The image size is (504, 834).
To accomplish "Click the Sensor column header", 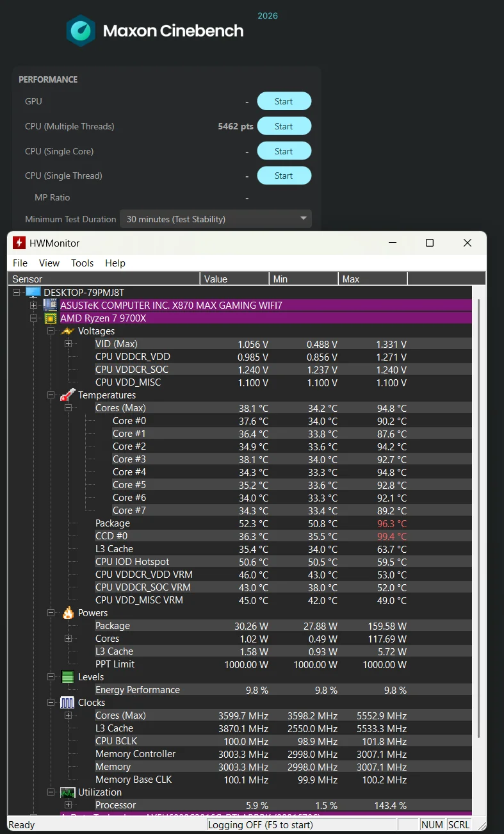I will (104, 279).
